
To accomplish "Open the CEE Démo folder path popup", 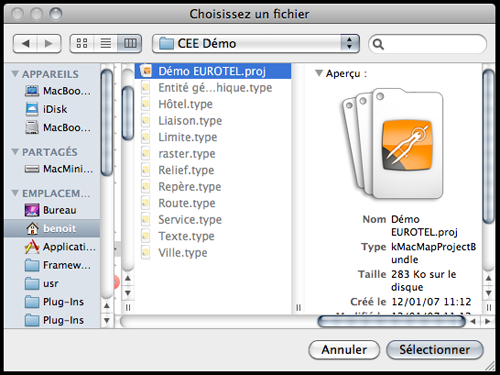I will (256, 44).
